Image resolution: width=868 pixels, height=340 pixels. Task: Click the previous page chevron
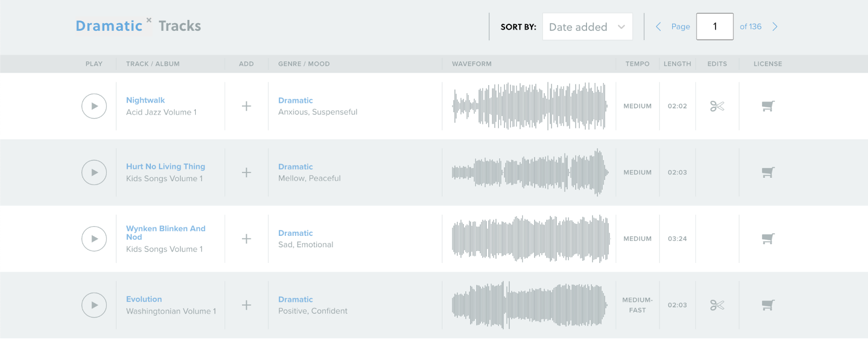pos(658,27)
